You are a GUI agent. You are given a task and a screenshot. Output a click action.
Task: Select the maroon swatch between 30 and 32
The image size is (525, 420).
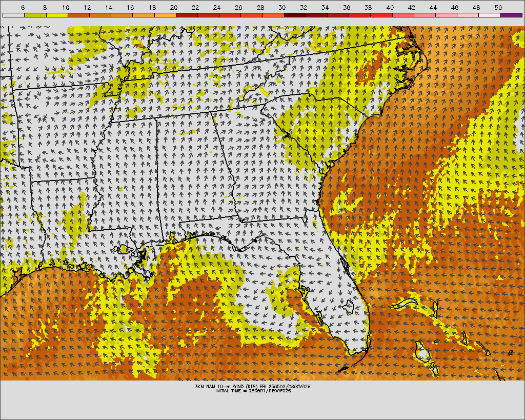coord(295,15)
